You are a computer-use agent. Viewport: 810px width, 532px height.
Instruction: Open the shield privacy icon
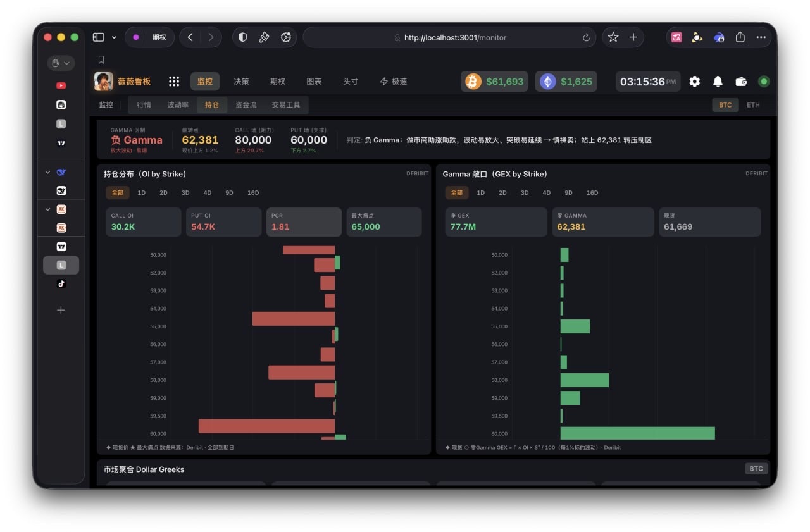pos(242,37)
